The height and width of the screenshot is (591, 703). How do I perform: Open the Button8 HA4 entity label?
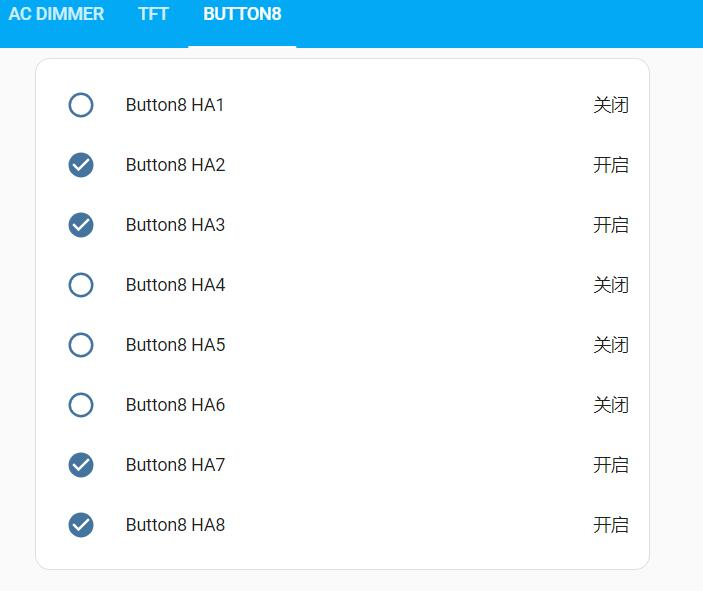[175, 285]
